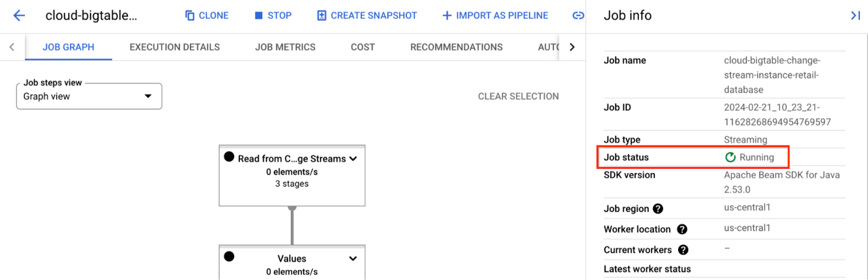Open the Job Metrics tab
868x280 pixels.
pos(285,47)
